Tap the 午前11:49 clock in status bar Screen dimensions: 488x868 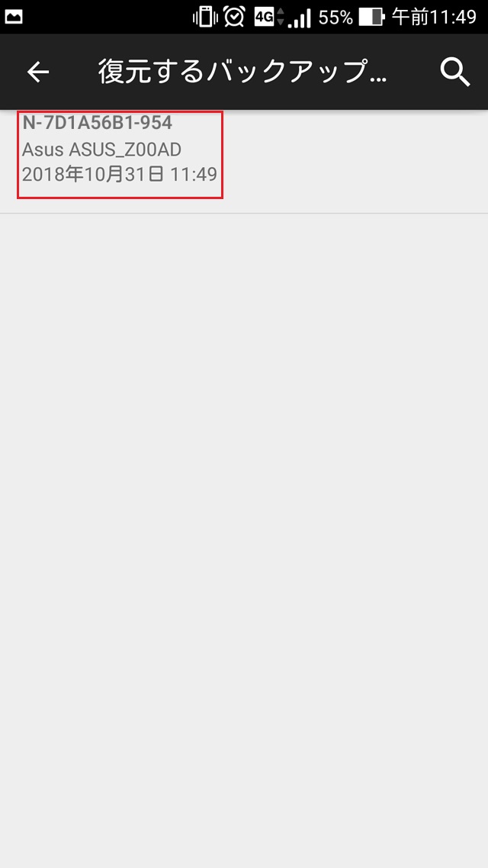tap(435, 17)
